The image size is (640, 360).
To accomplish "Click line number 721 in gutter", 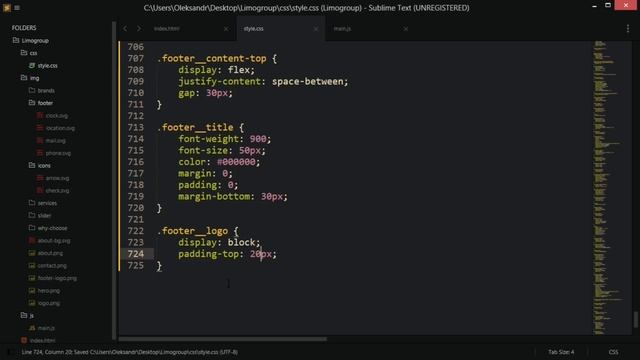I will (136, 219).
